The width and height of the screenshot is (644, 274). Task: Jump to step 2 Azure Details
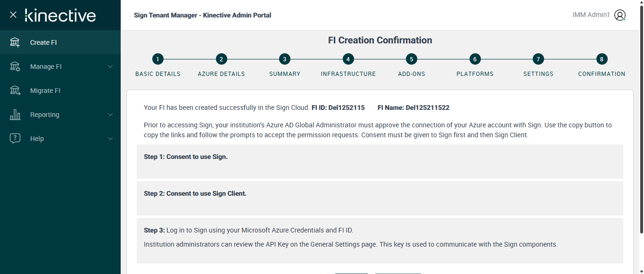coord(221,59)
